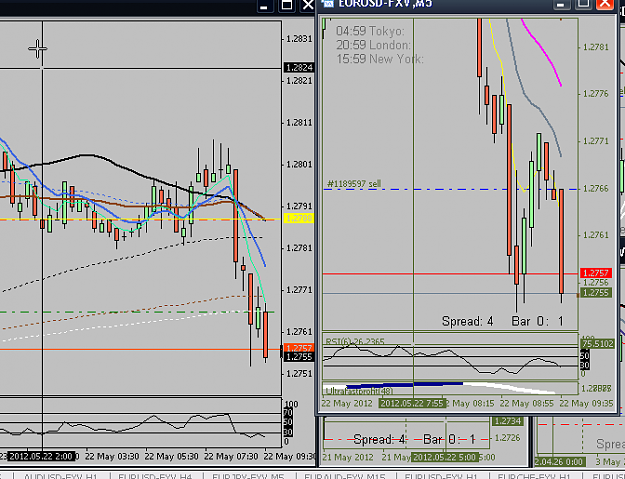Select the #1189597 sell order label
Viewport: 625px width, 479px height.
coord(354,184)
